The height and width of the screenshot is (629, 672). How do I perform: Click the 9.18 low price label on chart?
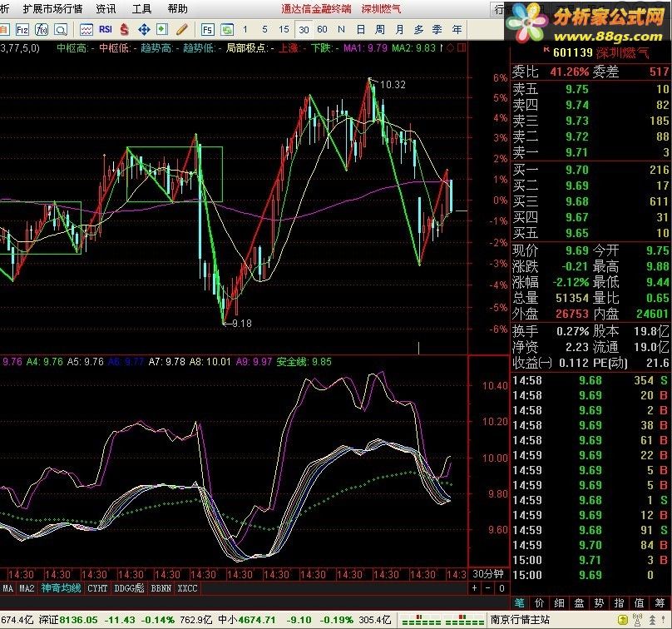coord(242,324)
